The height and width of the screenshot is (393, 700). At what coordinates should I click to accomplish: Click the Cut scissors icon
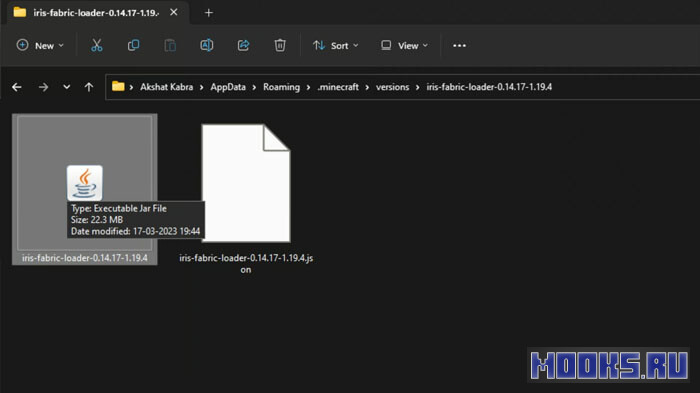96,46
